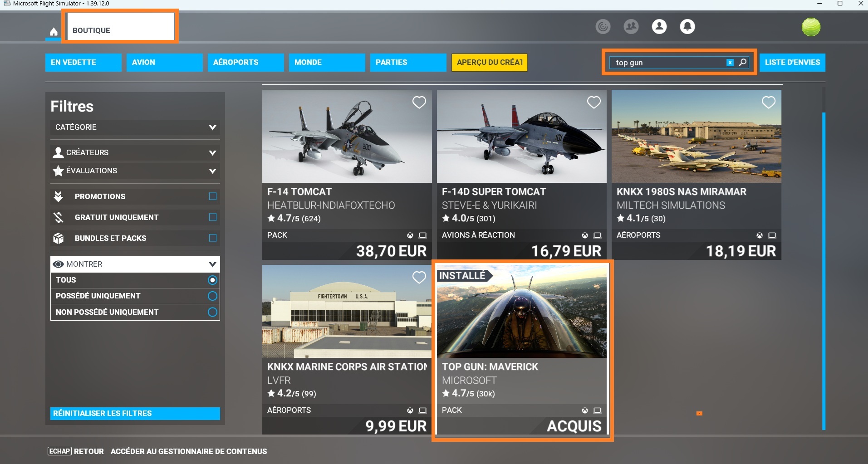Open the multiplayer group icon in header
The height and width of the screenshot is (464, 868).
[x=631, y=27]
